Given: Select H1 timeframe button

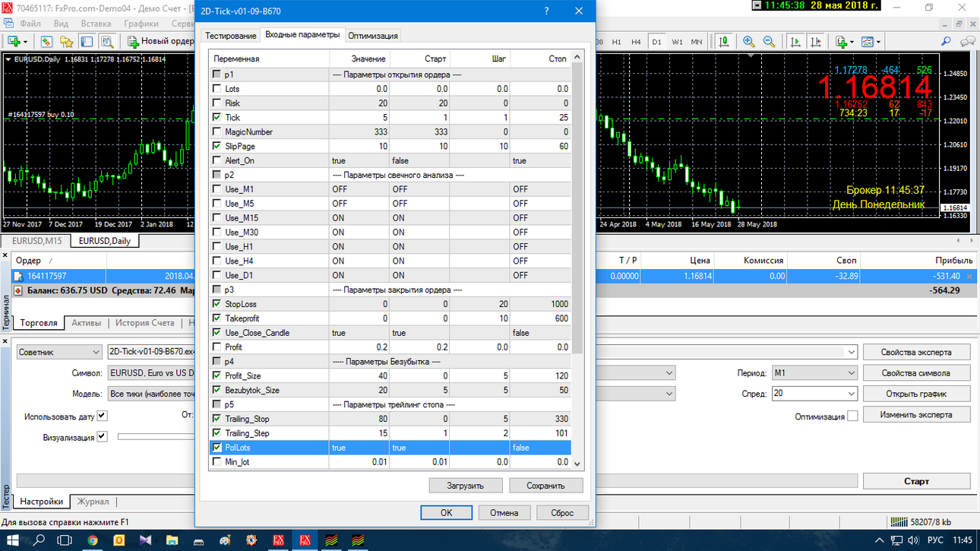Looking at the screenshot, I should click(x=617, y=42).
